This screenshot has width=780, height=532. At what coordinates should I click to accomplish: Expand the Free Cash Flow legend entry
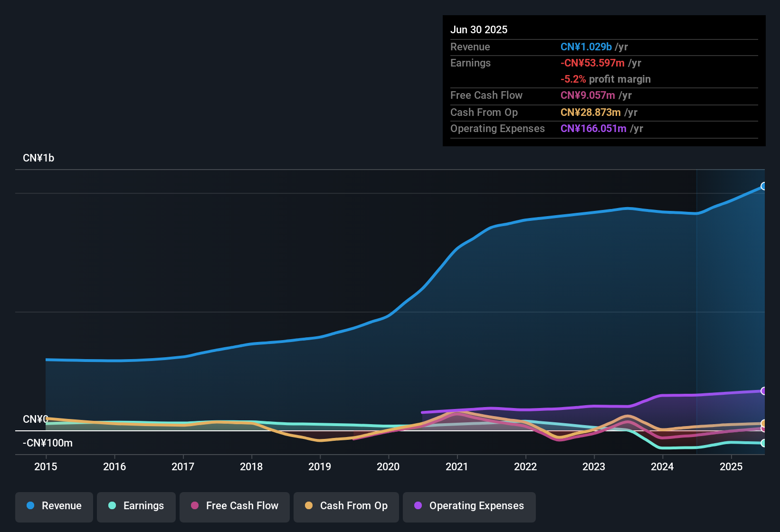tap(234, 506)
